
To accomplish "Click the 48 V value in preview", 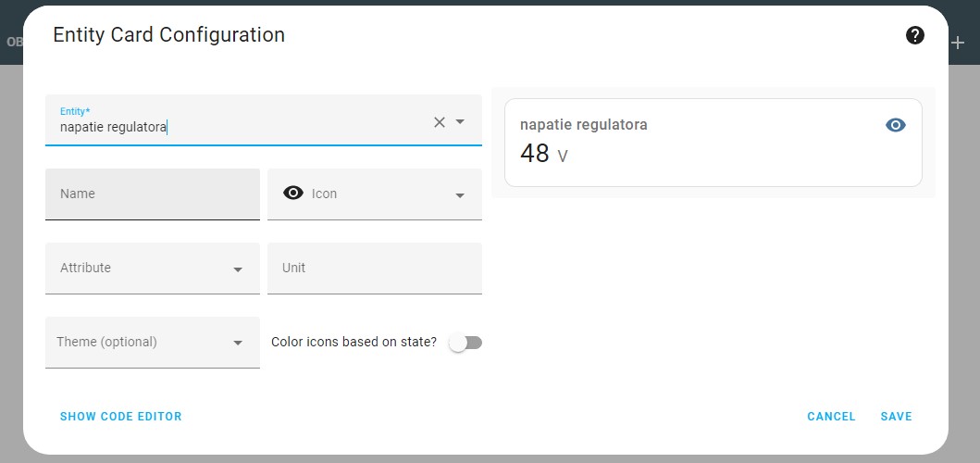I will click(x=544, y=154).
